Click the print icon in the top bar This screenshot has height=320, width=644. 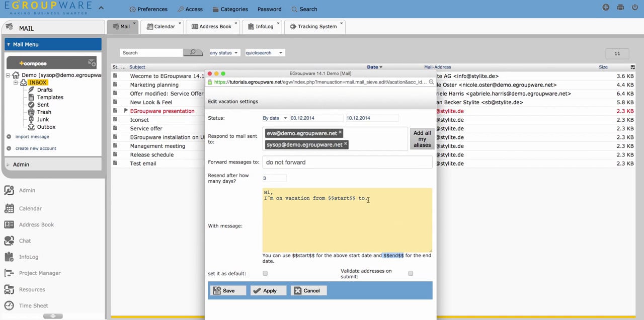[x=620, y=8]
